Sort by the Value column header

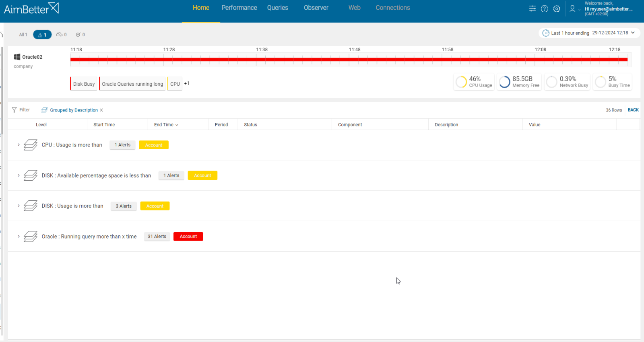535,125
